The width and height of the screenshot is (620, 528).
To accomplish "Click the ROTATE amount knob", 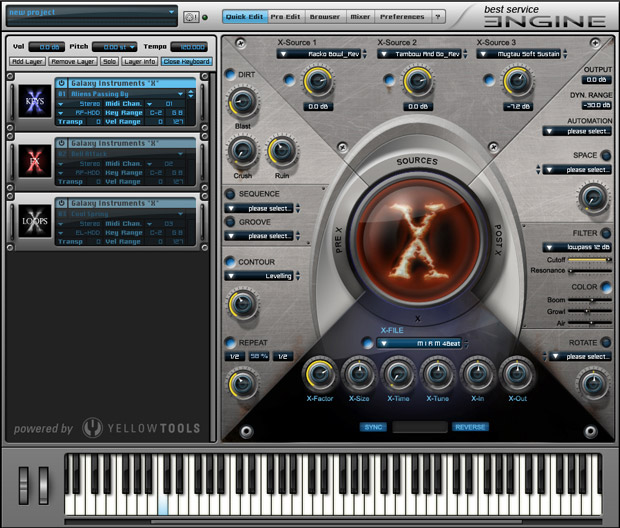I will click(x=593, y=383).
